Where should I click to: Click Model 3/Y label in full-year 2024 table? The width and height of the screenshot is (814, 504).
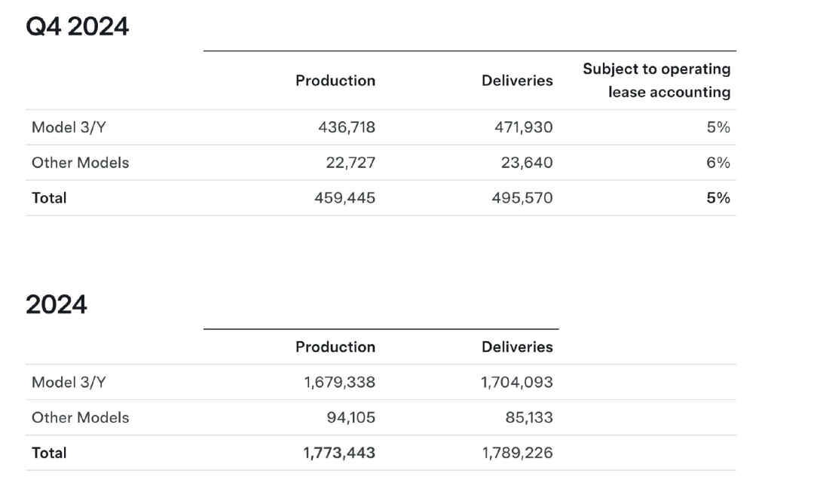coord(69,382)
